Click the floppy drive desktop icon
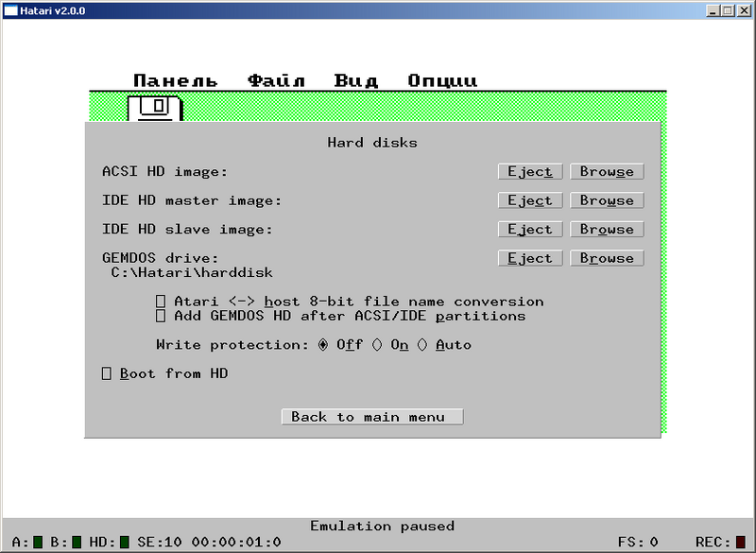Viewport: 756px width, 553px height. pos(155,109)
